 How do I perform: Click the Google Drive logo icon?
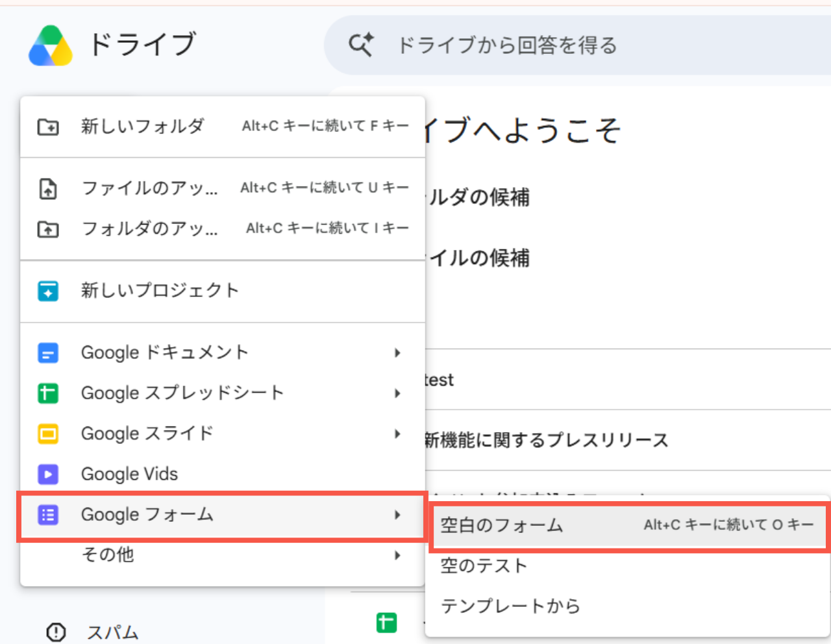click(51, 45)
